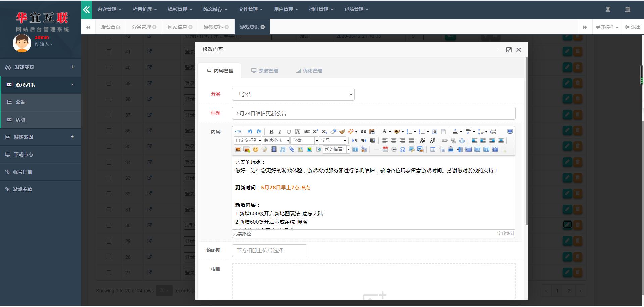
Task: Activate the format painter brush
Action: point(342,132)
